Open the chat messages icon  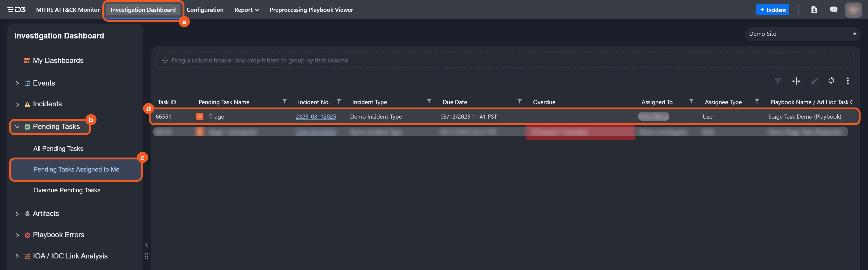pyautogui.click(x=833, y=10)
